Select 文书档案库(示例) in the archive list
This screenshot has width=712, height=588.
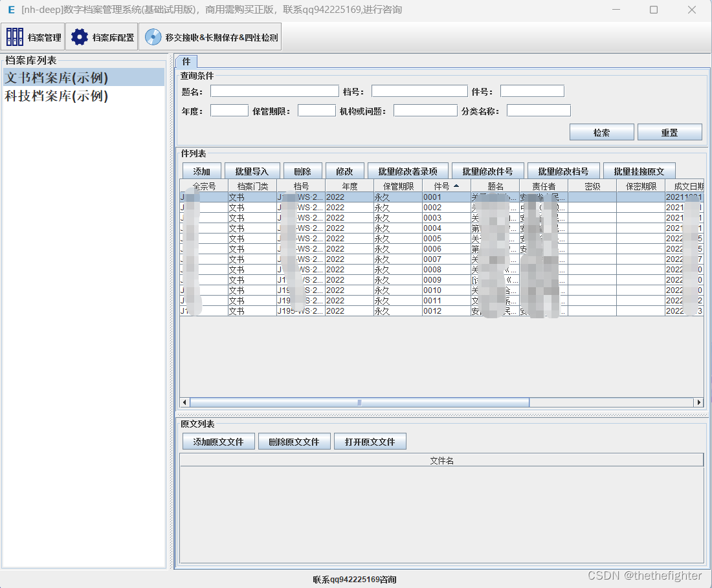pyautogui.click(x=83, y=78)
